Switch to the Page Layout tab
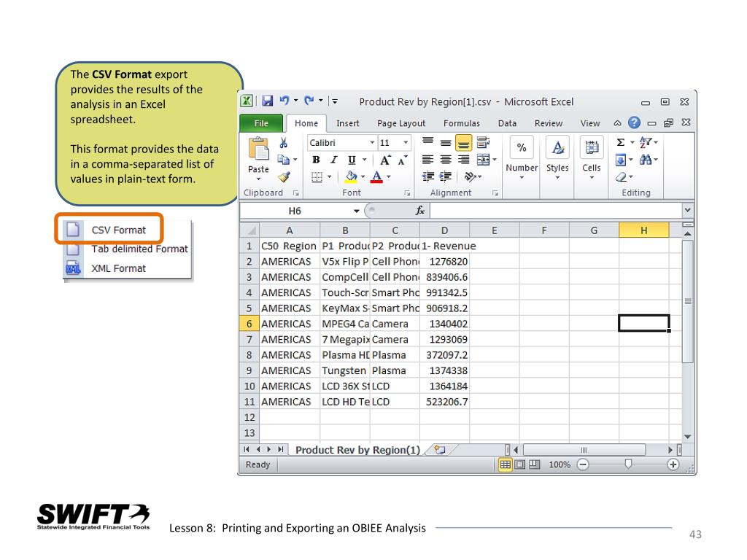Image resolution: width=747 pixels, height=560 pixels. [x=401, y=123]
